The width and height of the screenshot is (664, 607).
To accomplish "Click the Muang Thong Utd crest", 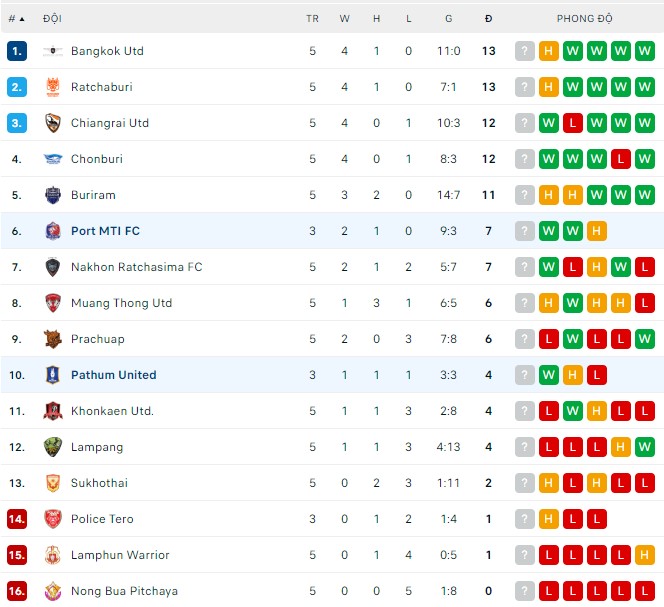I will 53,303.
